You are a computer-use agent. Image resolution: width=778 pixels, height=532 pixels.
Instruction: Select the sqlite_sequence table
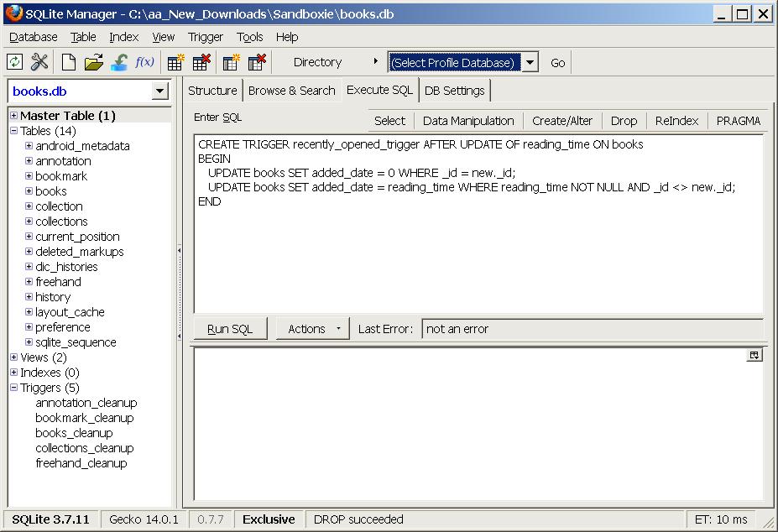point(76,342)
